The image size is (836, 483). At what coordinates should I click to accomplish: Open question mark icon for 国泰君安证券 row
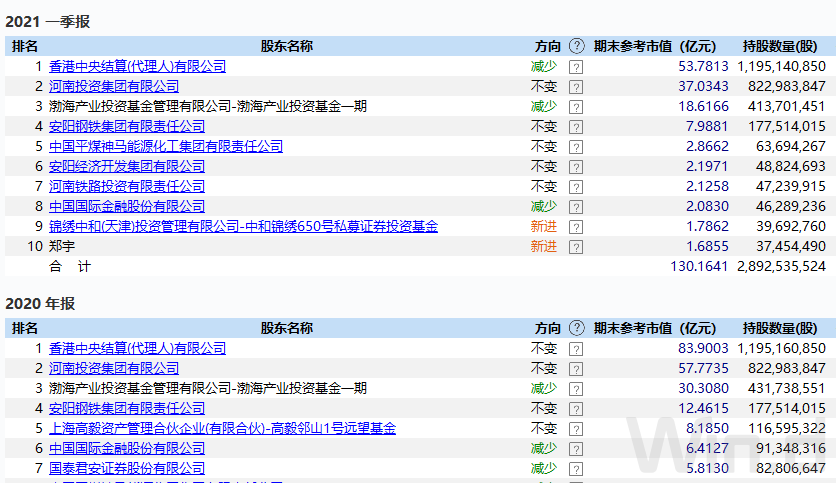pyautogui.click(x=576, y=469)
